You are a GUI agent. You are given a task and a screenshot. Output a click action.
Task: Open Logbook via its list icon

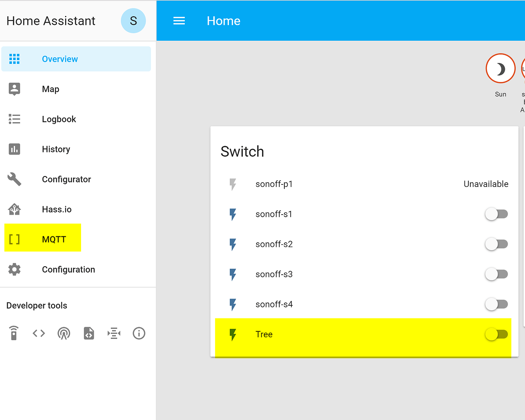(14, 119)
